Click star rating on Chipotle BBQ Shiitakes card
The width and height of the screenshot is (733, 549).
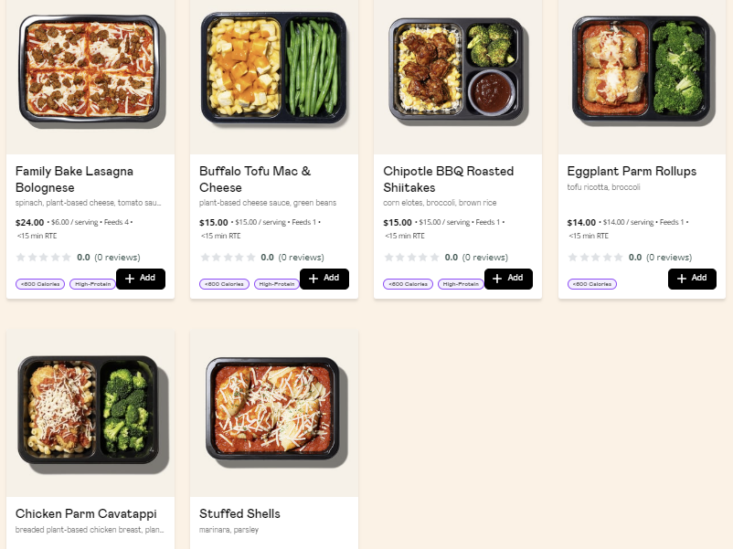tap(411, 257)
